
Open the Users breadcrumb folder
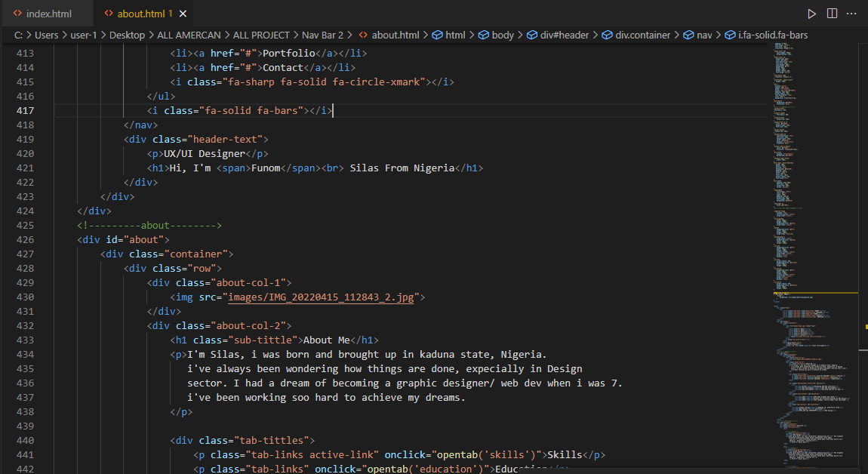tap(47, 35)
